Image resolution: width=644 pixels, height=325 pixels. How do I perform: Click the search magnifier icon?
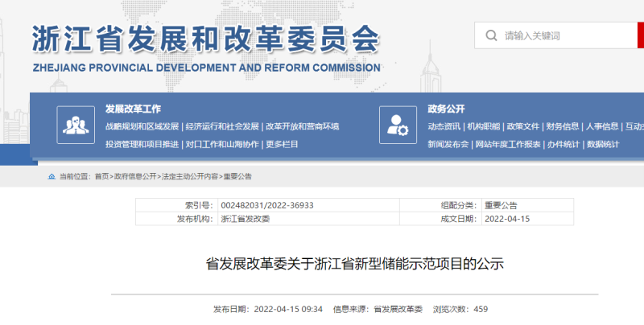[489, 35]
